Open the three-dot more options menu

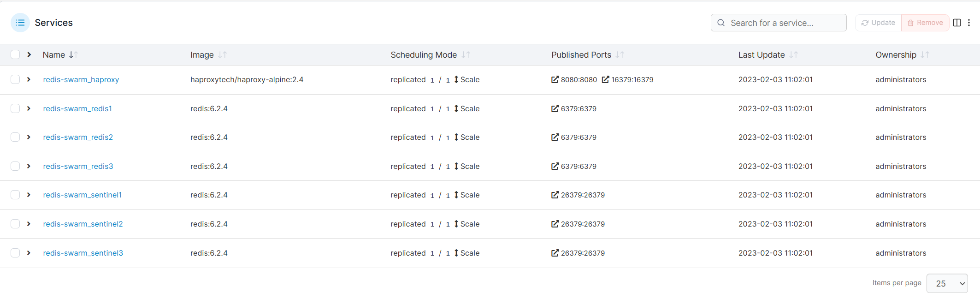(969, 23)
